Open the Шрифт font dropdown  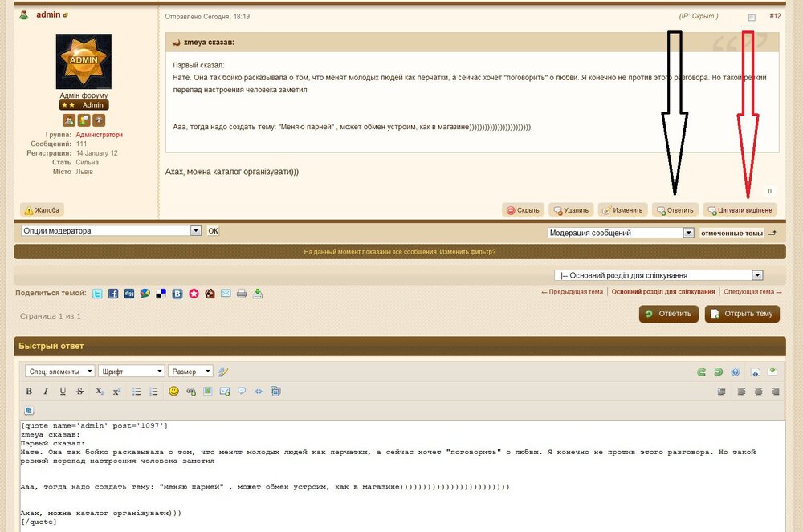pos(132,371)
